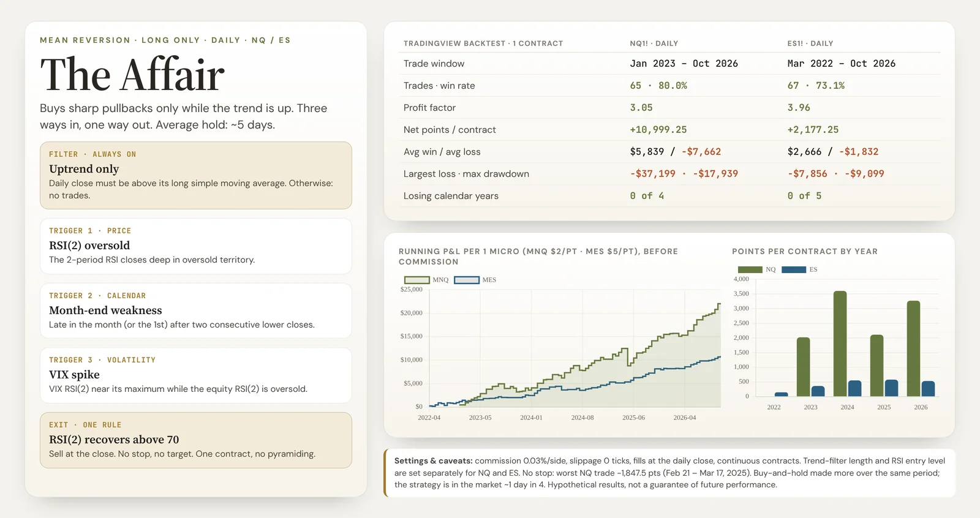Click the 'Largest loss · max drawdown' row label

[x=466, y=174]
